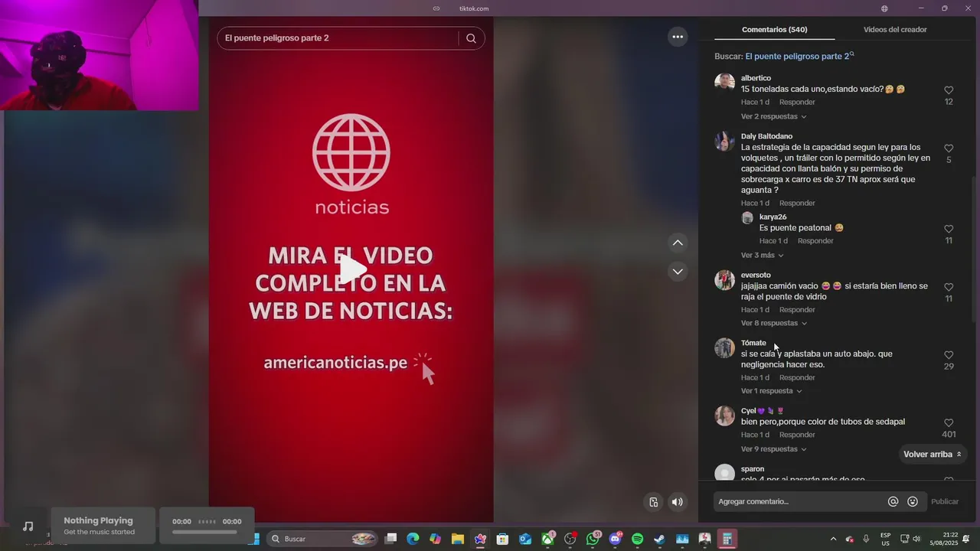Click the link icon beside tiktok.com title
The image size is (980, 551).
[436, 8]
